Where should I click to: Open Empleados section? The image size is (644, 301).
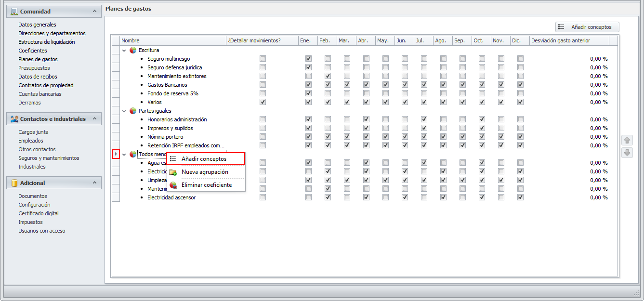click(31, 141)
